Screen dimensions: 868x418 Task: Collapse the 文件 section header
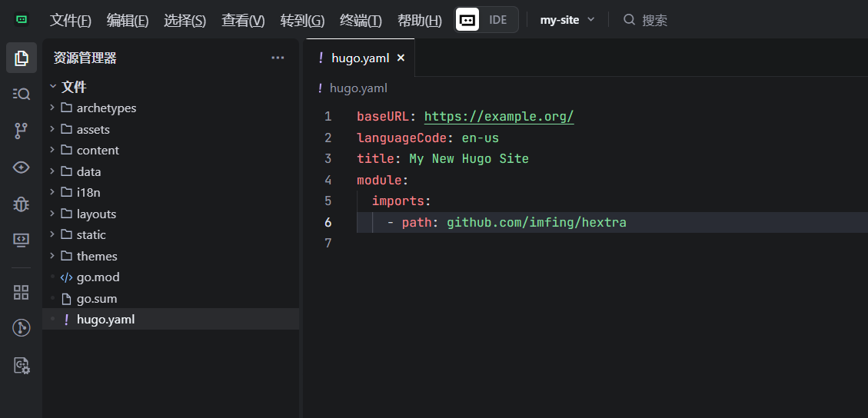pyautogui.click(x=74, y=87)
